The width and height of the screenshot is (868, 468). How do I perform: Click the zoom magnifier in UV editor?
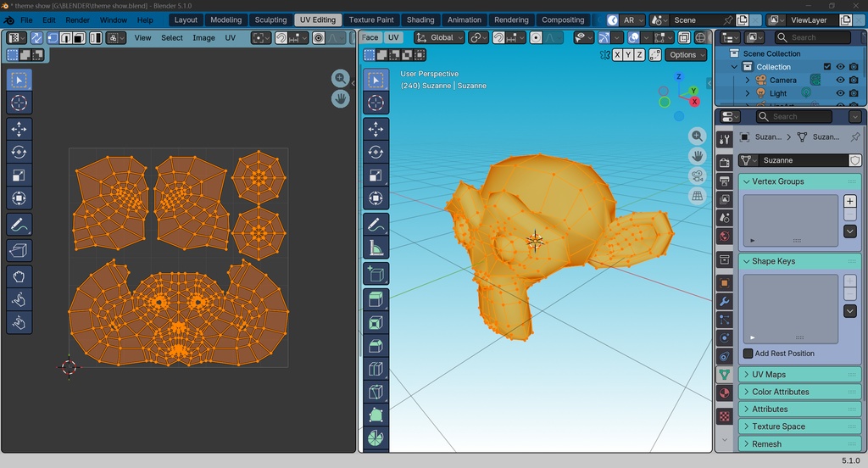pos(341,79)
